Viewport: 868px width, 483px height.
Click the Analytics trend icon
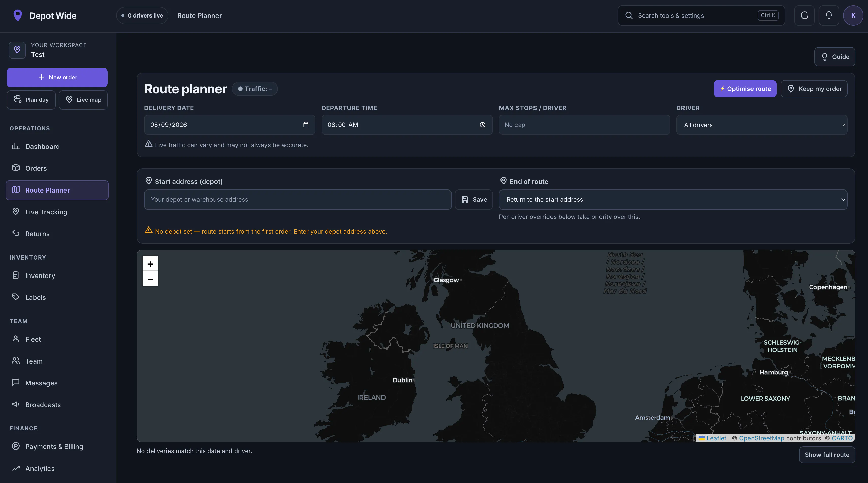pos(15,468)
